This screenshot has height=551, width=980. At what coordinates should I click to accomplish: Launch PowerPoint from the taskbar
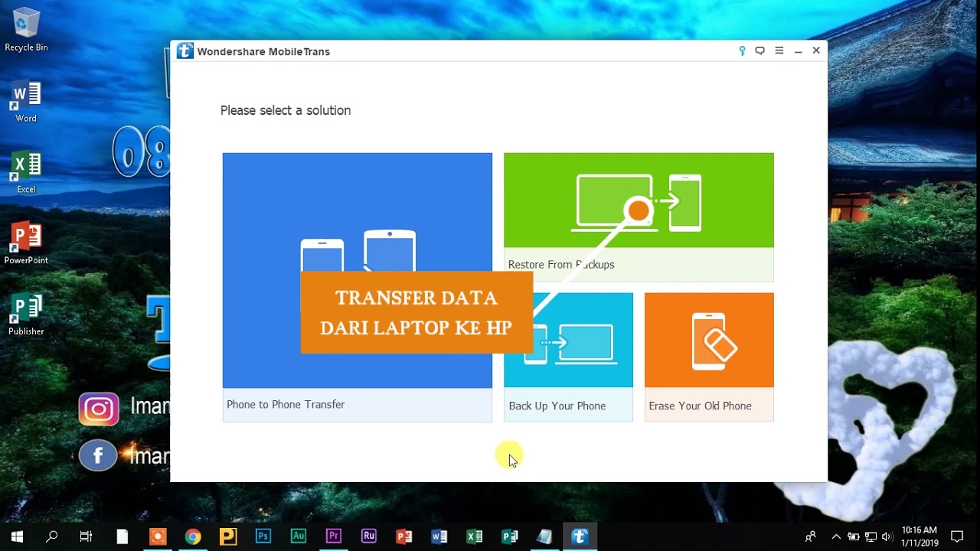(x=404, y=536)
